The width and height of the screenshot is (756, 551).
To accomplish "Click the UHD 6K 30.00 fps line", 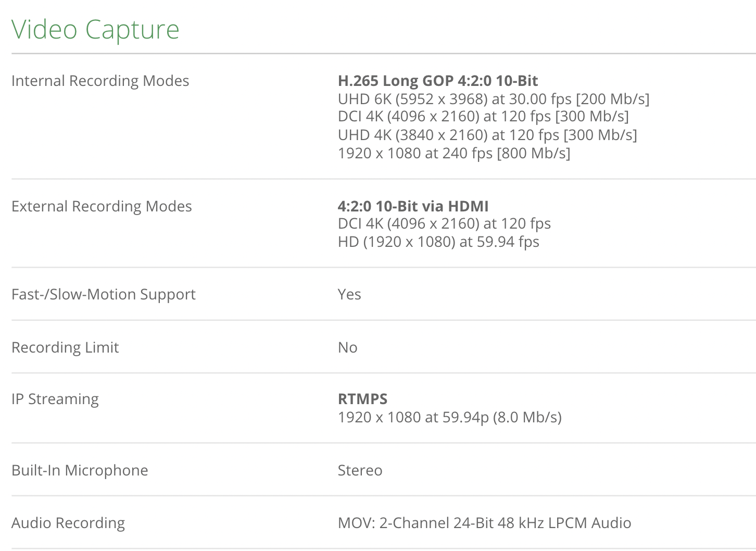I will [x=493, y=99].
